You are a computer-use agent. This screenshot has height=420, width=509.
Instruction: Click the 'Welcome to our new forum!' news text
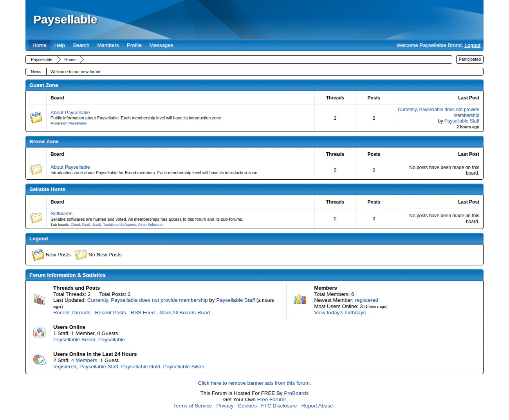[x=76, y=72]
